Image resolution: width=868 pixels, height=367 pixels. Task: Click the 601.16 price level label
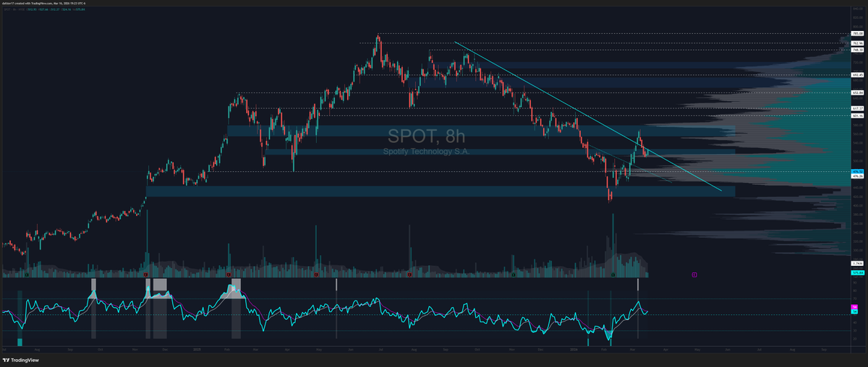tap(857, 116)
